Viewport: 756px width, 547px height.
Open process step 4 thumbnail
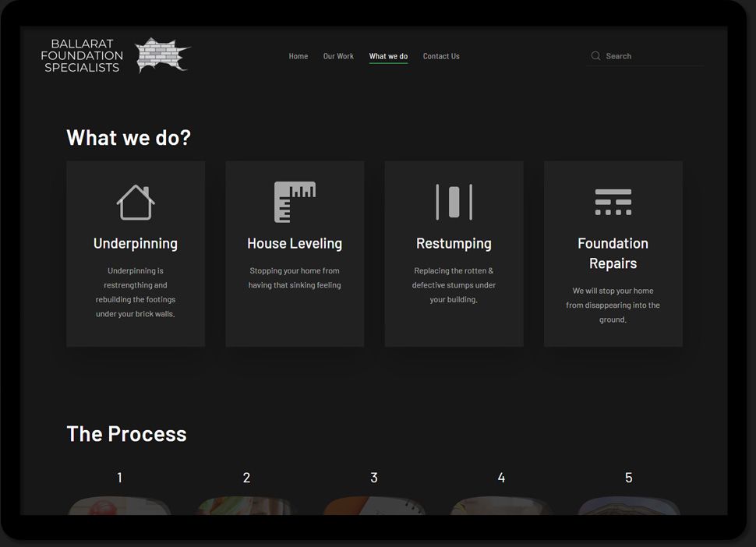click(501, 506)
